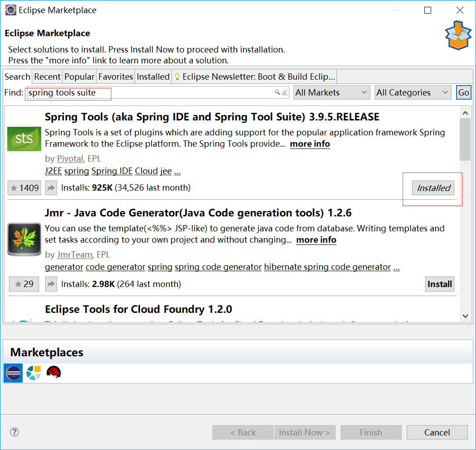476x450 pixels.
Task: Open more info for Spring Tools
Action: coord(310,144)
